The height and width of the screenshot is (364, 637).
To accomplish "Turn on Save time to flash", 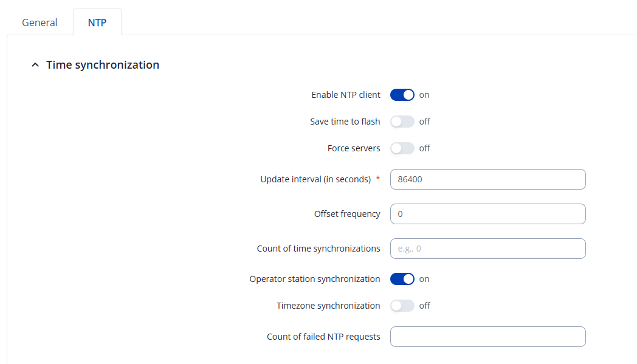I will (402, 122).
